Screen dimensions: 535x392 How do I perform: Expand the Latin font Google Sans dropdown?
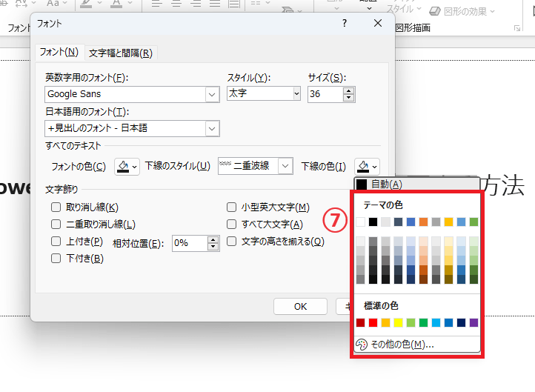click(x=212, y=95)
